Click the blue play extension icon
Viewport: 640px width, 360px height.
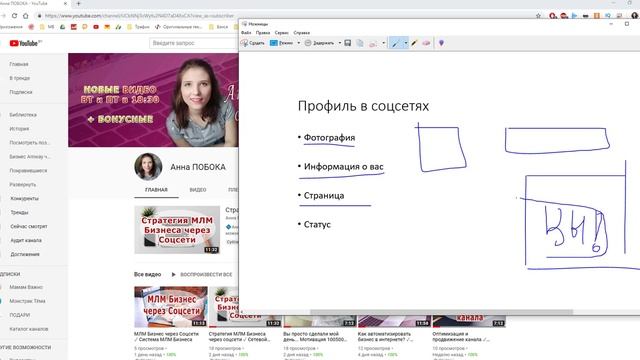(574, 16)
